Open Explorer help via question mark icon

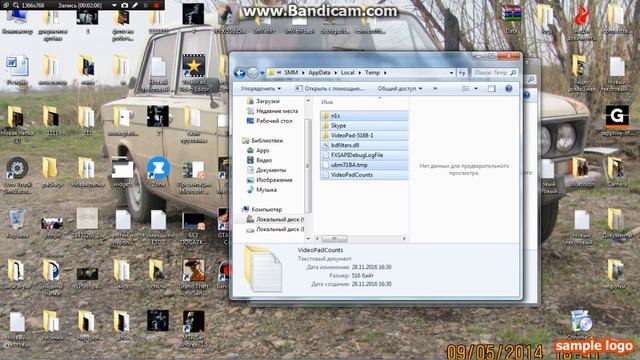coord(508,89)
